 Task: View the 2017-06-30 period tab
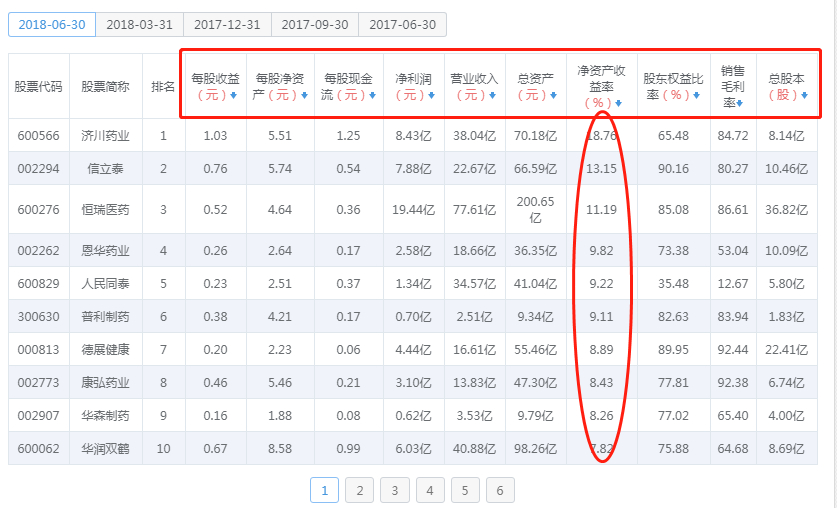(402, 25)
